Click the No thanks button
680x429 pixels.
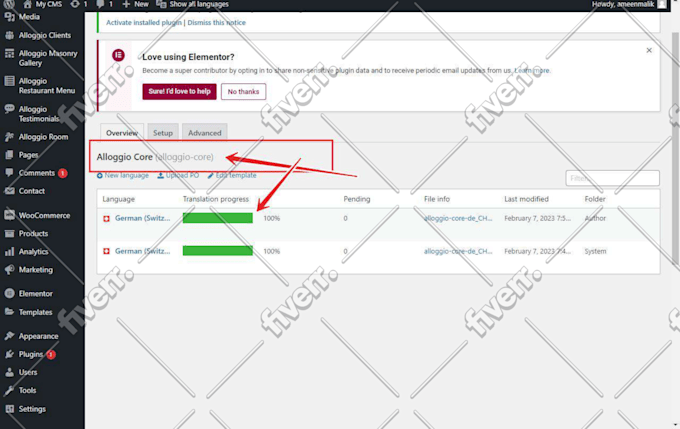243,92
